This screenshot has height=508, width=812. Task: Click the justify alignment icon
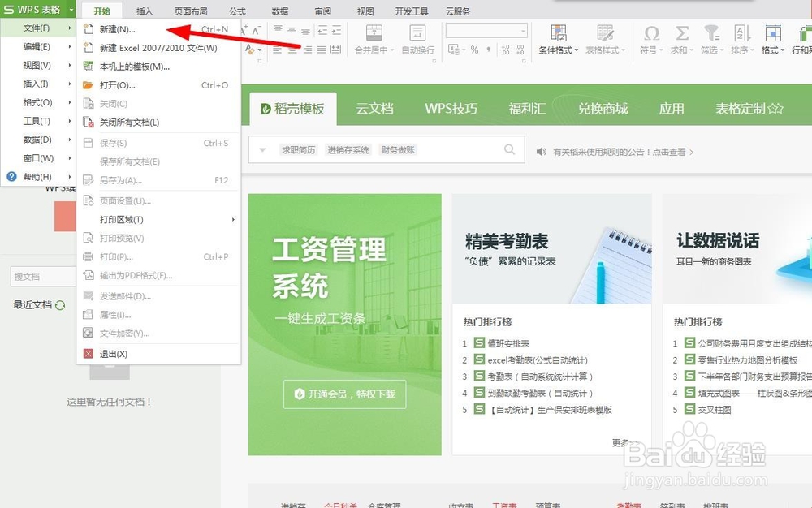[322, 50]
